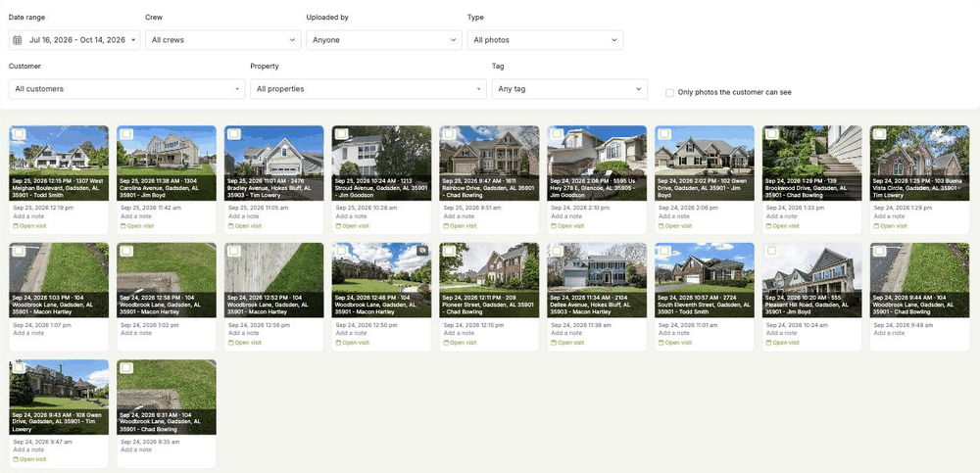Open the Uploaded by dropdown showing Anyone

click(384, 40)
